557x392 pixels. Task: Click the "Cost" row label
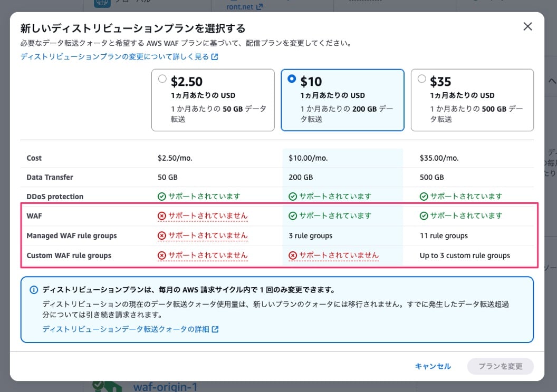(34, 158)
